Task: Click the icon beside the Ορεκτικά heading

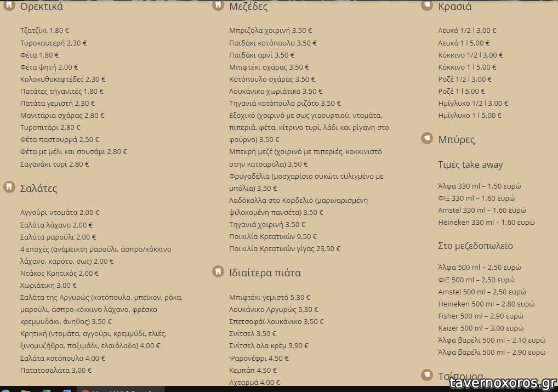Action: pyautogui.click(x=8, y=6)
